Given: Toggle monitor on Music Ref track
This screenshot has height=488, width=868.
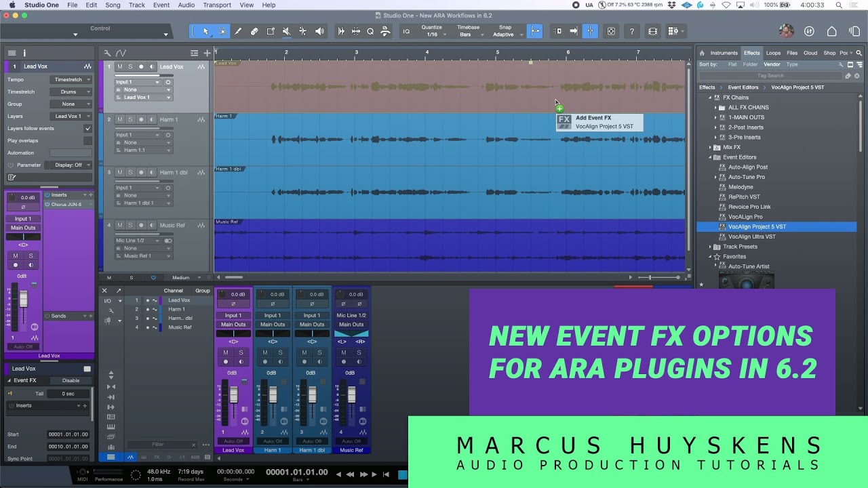Looking at the screenshot, I should coord(151,225).
